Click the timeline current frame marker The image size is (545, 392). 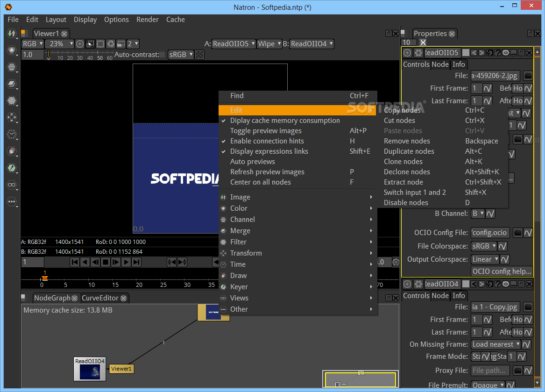pyautogui.click(x=44, y=278)
